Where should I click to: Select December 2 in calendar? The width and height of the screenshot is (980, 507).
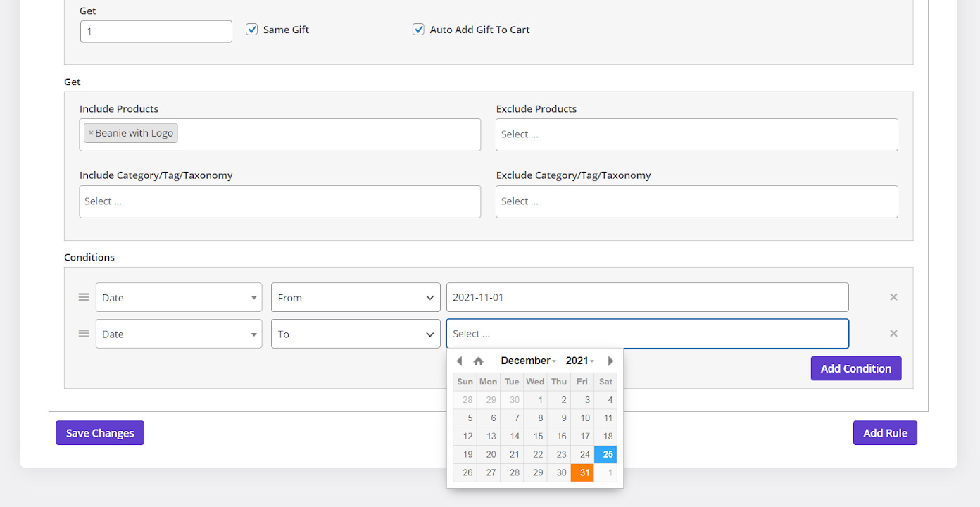(559, 399)
